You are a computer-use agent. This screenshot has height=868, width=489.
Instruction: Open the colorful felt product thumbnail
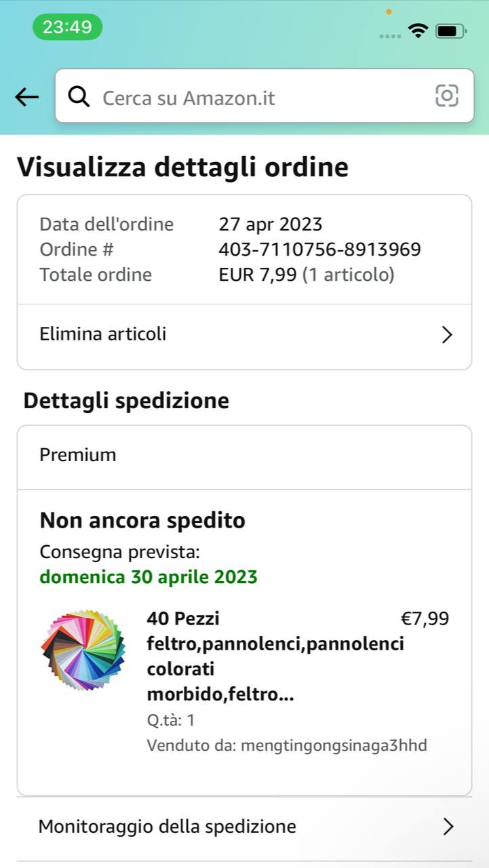83,650
